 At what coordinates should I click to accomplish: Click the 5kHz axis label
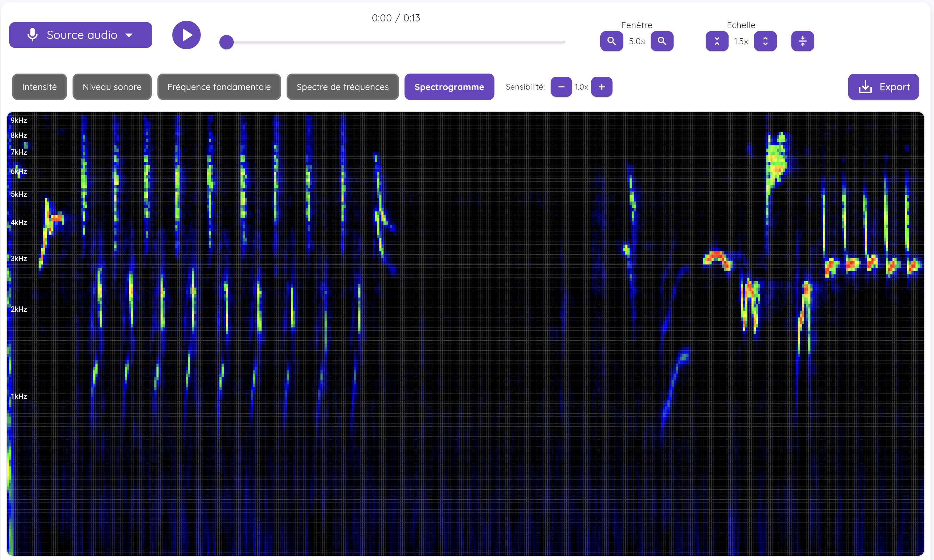(19, 194)
